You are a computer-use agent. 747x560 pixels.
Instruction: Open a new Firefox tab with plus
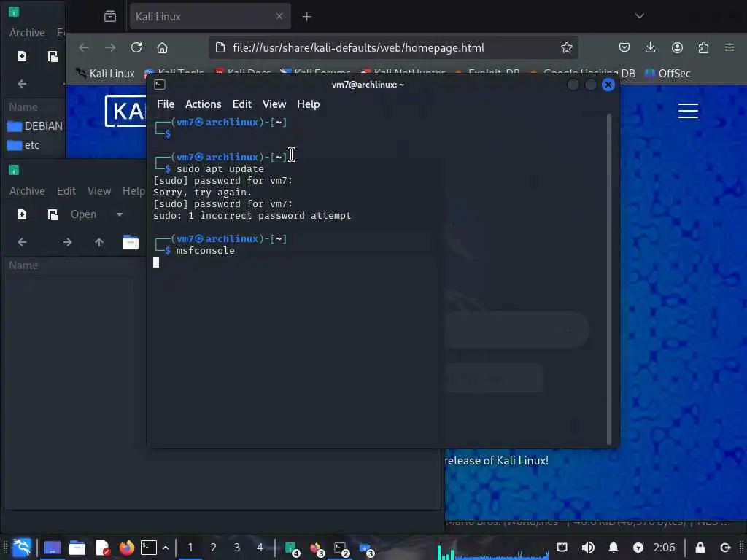[x=307, y=17]
